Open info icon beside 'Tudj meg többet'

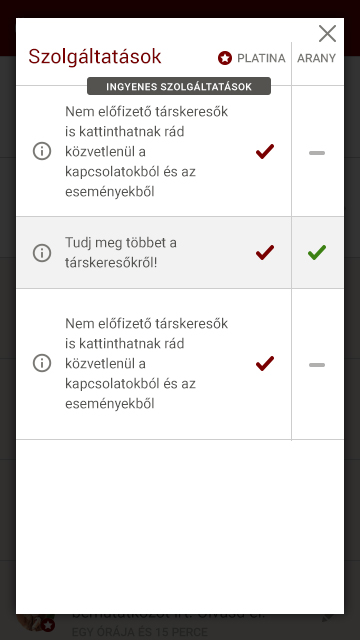coord(42,253)
